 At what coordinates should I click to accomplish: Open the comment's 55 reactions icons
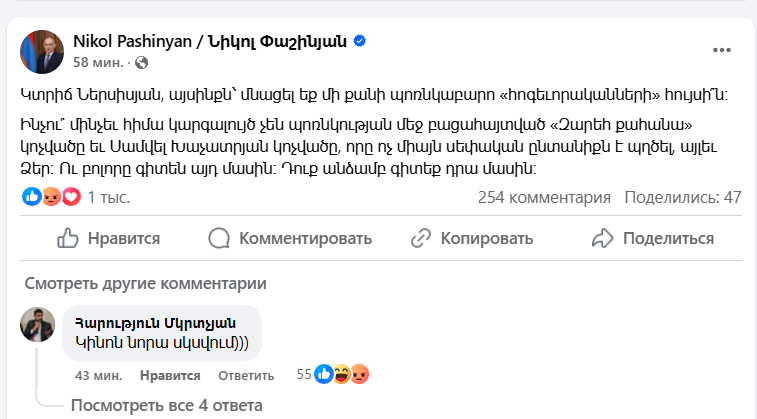[x=342, y=375]
